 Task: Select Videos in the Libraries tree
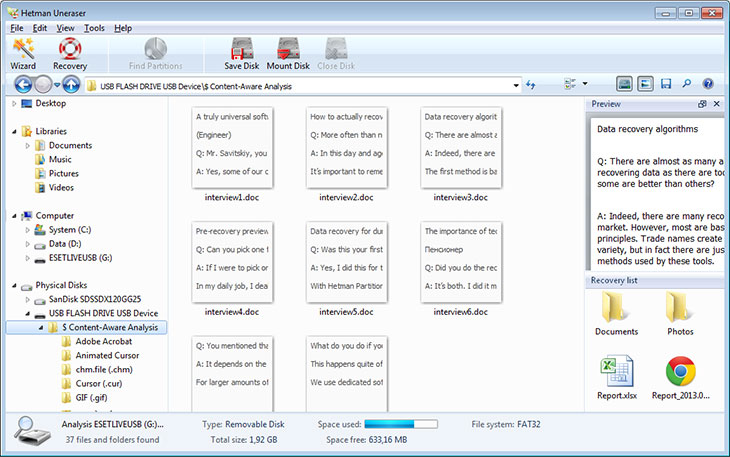pos(61,188)
